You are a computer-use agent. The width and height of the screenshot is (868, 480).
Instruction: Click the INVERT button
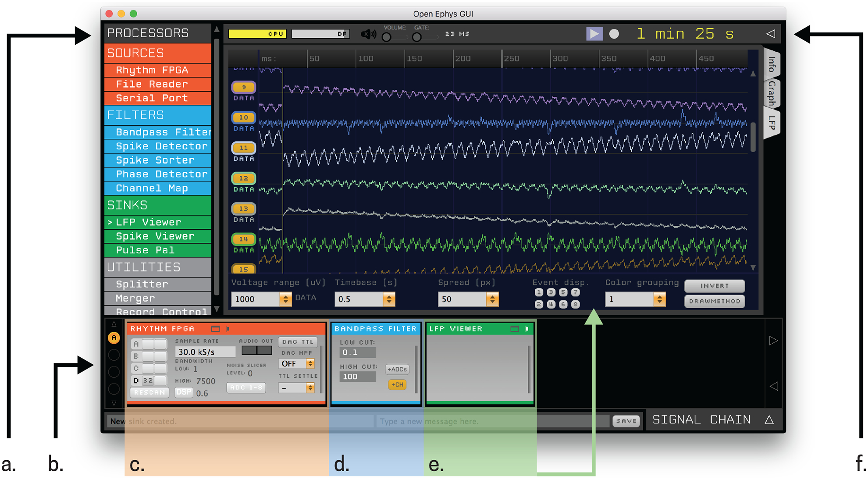point(715,286)
